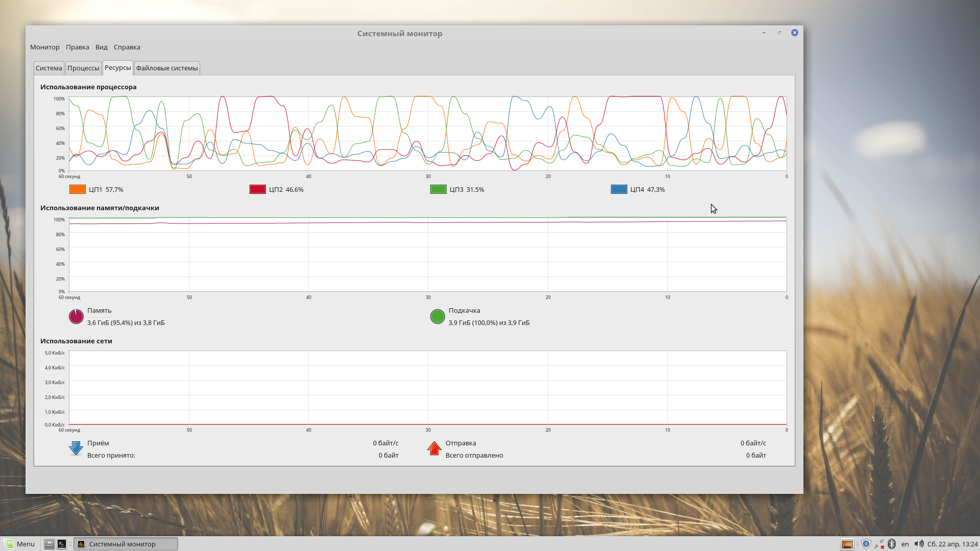Screen dimensions: 980x551
Task: Click the network disconnected tray icon
Action: [879, 544]
